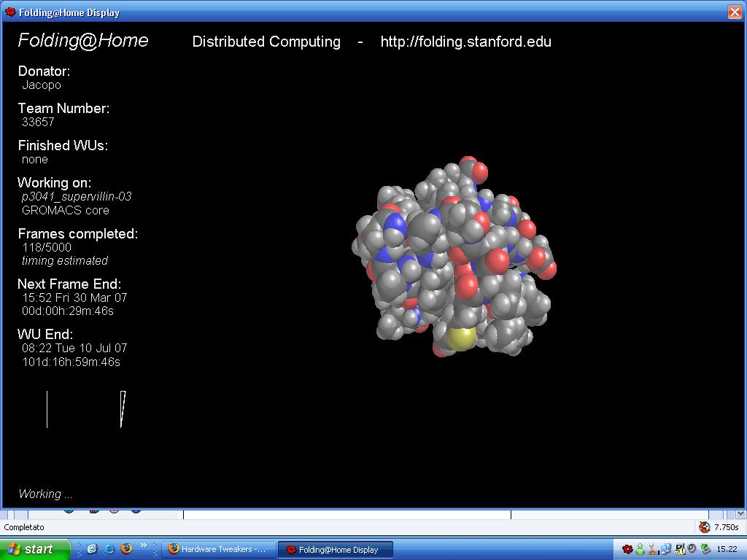This screenshot has height=560, width=747.
Task: Click the Completato status text
Action: pos(24,527)
